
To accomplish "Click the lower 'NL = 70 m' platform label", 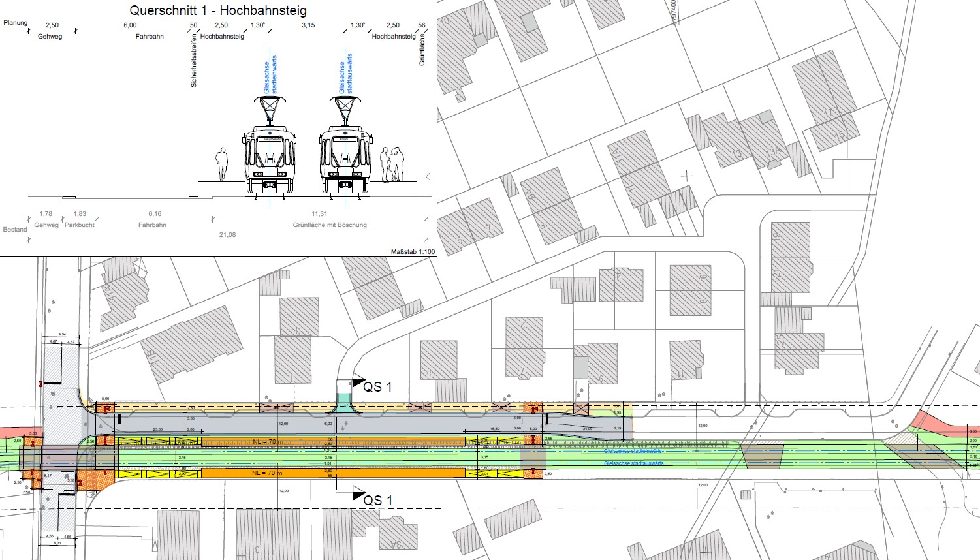I will click(x=268, y=473).
